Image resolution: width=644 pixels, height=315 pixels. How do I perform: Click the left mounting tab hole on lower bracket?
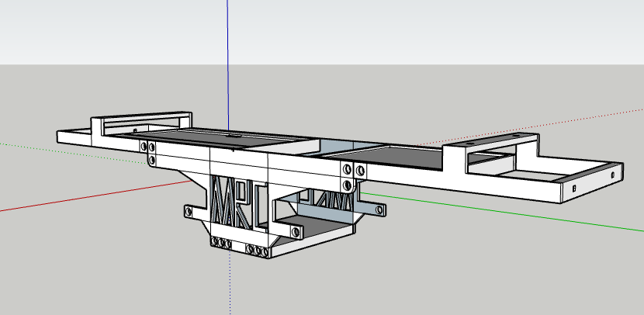click(x=189, y=212)
